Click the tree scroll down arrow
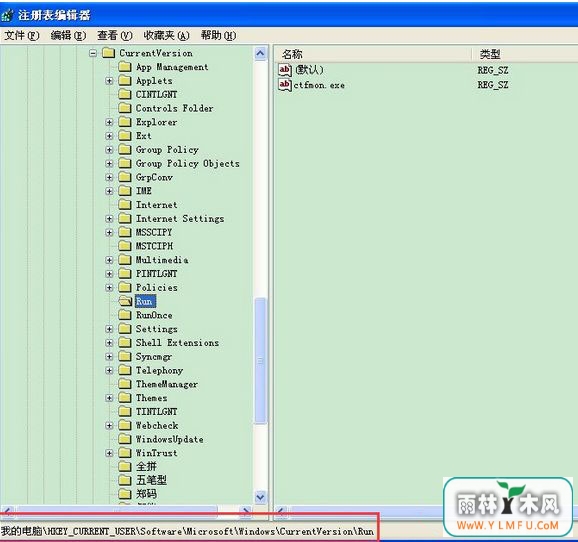Screen dimensions: 578x542 (260, 497)
